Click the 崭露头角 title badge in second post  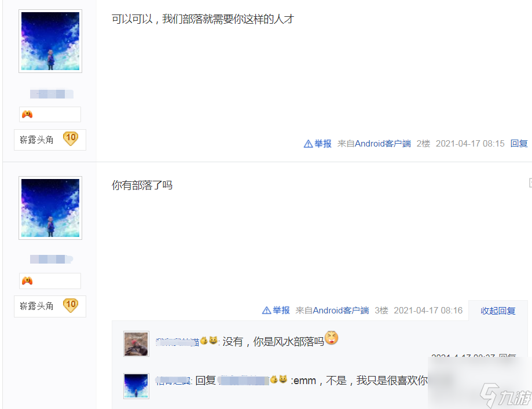click(x=36, y=306)
